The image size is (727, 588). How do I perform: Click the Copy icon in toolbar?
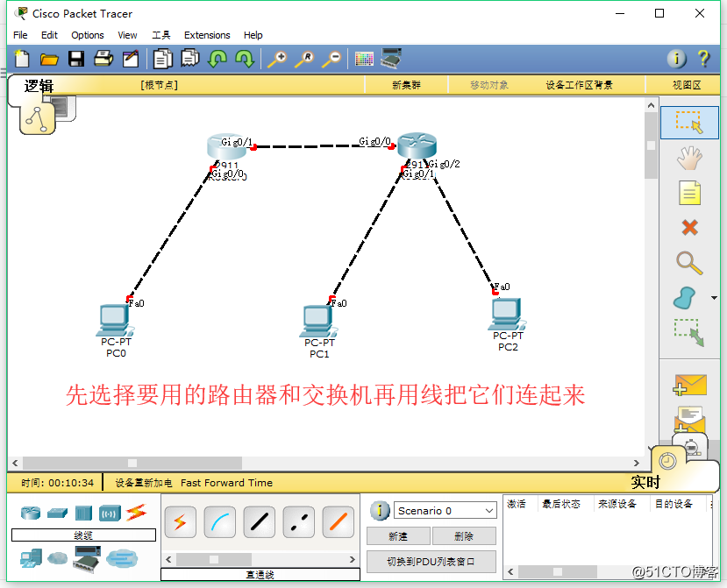tap(163, 59)
